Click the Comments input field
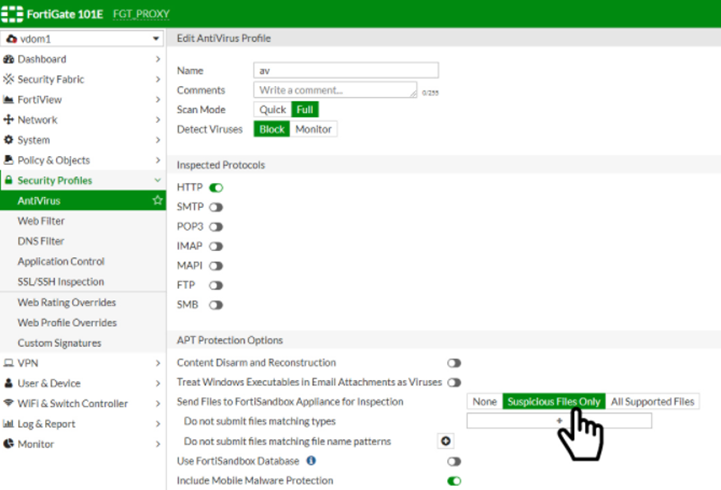 click(335, 90)
